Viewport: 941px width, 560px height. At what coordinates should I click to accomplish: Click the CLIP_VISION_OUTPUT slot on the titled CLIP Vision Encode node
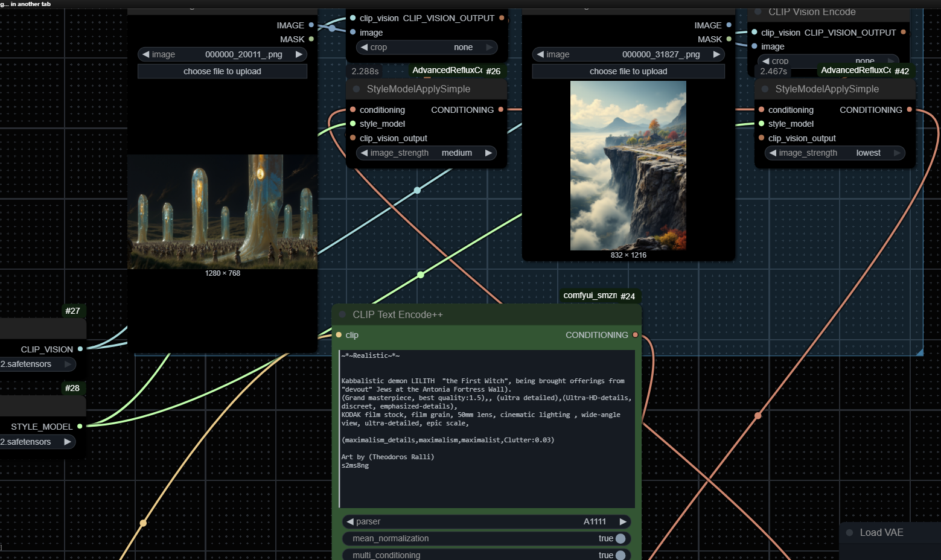[x=904, y=32]
